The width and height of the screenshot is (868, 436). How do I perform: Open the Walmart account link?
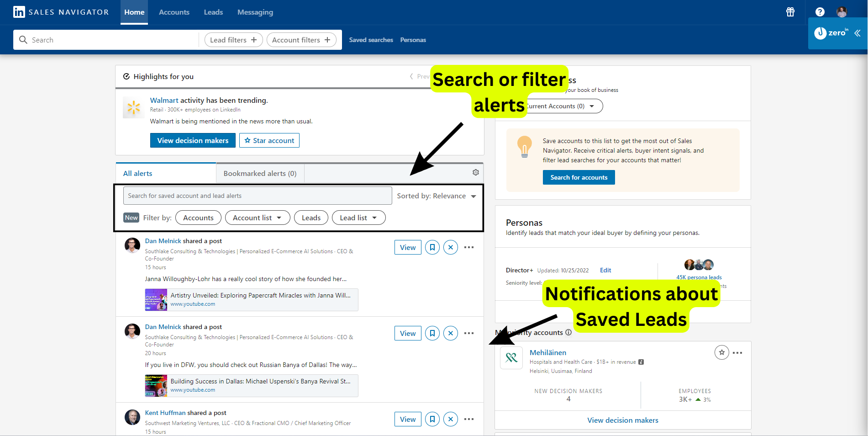click(164, 100)
